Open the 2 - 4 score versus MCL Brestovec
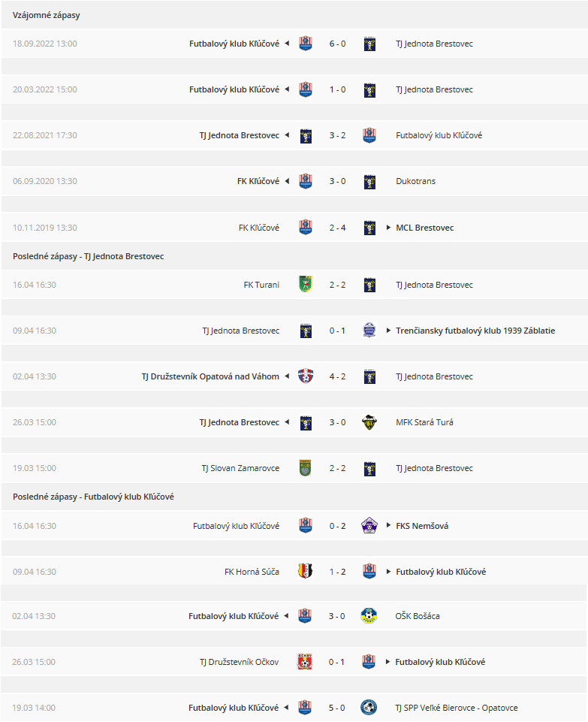The width and height of the screenshot is (588, 722). click(337, 228)
